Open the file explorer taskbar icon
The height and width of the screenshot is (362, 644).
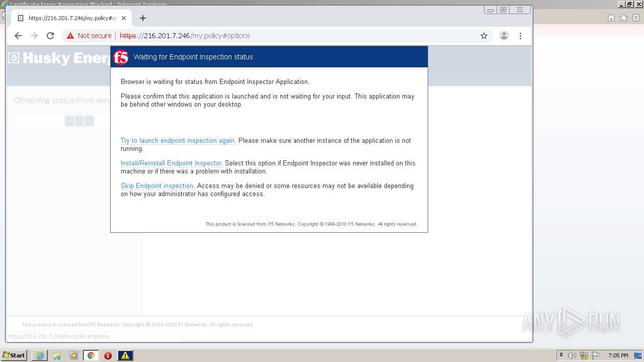point(57,355)
